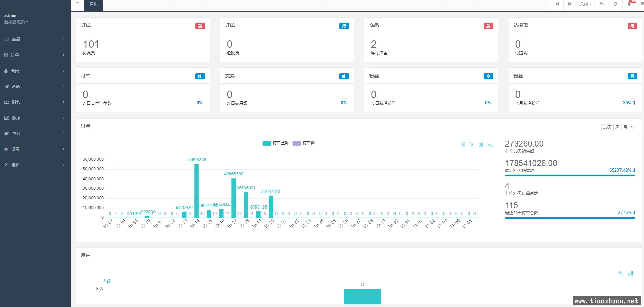Click the refresh icon in top bar

pyautogui.click(x=615, y=4)
